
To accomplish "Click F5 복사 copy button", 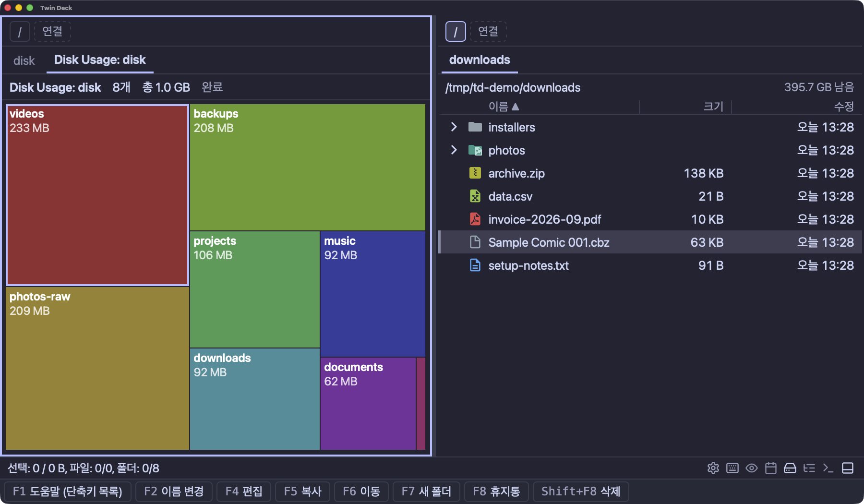I will tap(302, 492).
